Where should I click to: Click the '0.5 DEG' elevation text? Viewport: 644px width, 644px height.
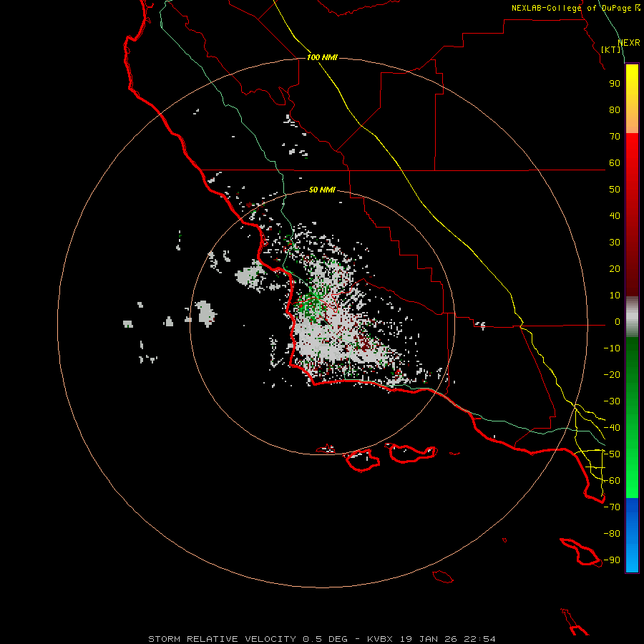[325, 639]
